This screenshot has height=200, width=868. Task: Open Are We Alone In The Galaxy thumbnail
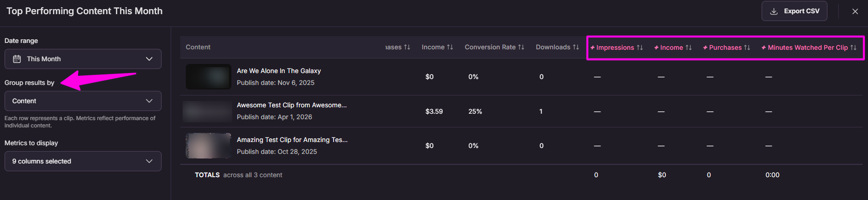click(x=208, y=77)
